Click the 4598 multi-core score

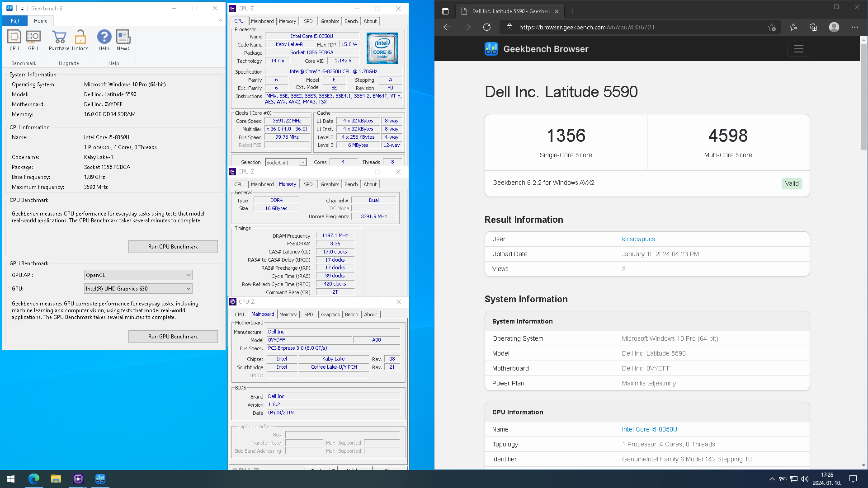[728, 136]
